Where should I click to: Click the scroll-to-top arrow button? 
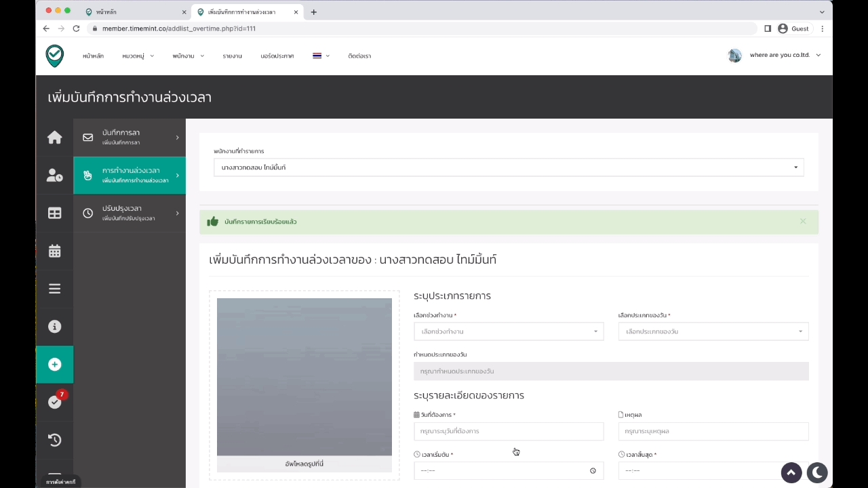791,472
